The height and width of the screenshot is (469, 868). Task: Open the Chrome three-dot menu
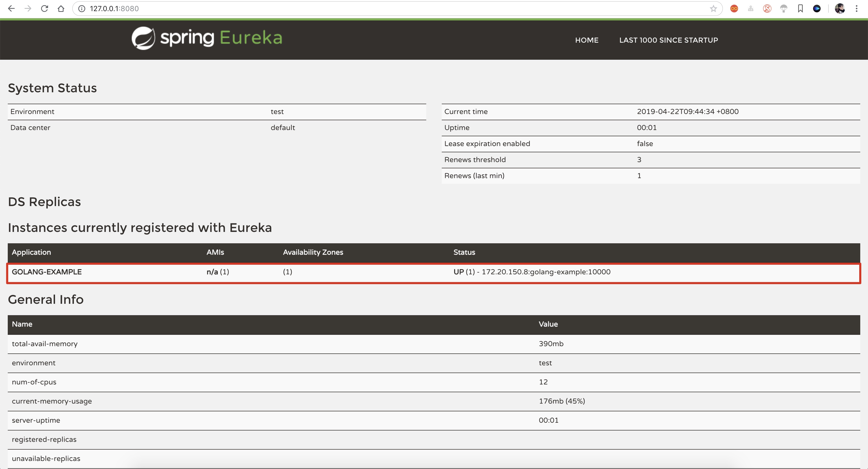click(x=856, y=9)
